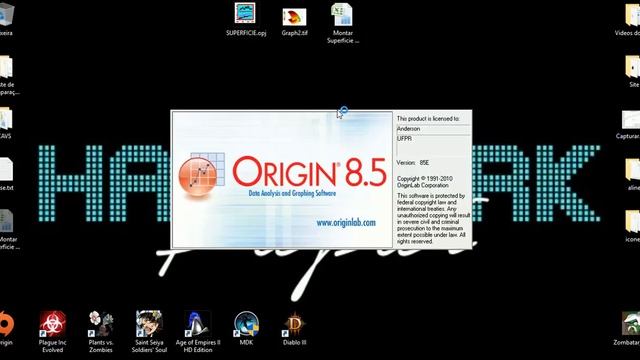640x360 pixels.
Task: Launch Saint Seiya Soldiers' Soul shortcut
Action: pyautogui.click(x=149, y=331)
